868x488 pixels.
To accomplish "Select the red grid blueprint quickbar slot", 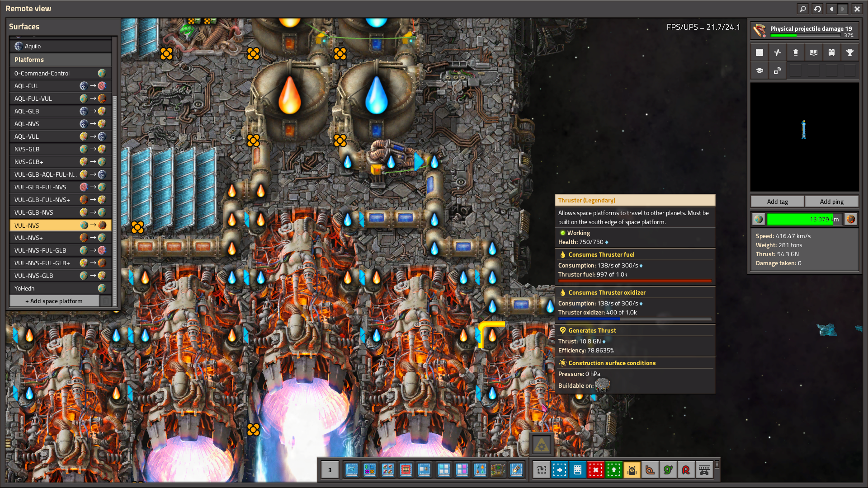I will pyautogui.click(x=406, y=470).
